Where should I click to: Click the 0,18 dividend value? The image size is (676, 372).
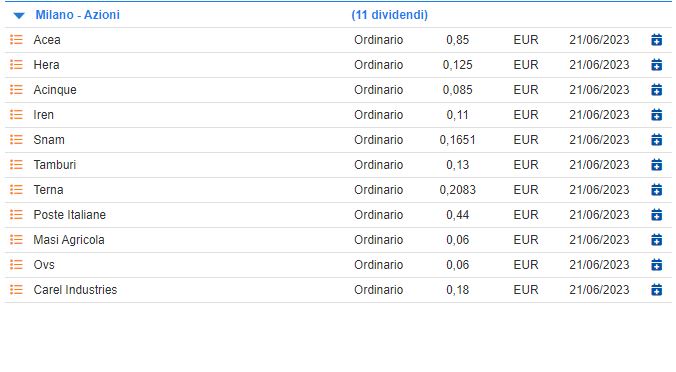click(457, 290)
